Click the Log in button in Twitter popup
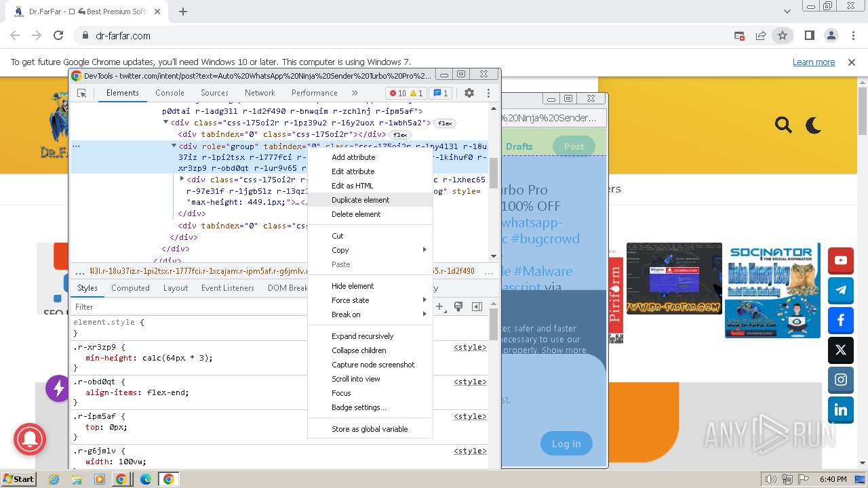Viewport: 868px width, 488px height. (x=566, y=444)
